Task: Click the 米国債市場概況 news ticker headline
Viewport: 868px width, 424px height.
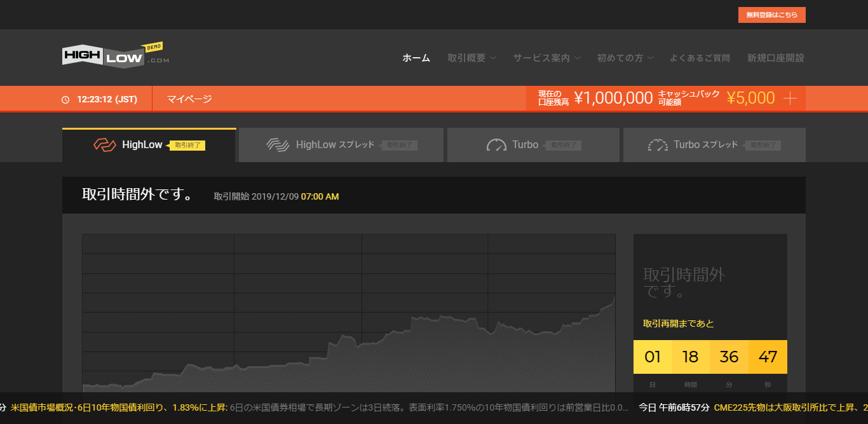Action: click(x=119, y=407)
